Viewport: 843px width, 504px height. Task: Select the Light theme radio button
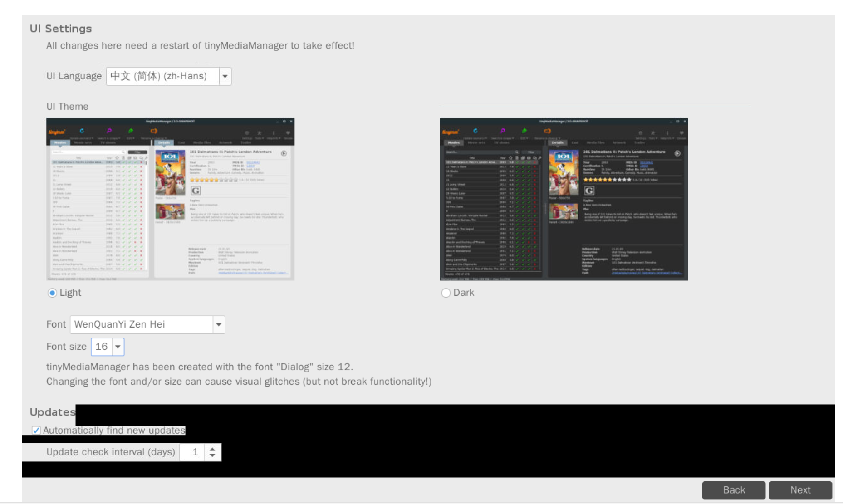coord(52,293)
